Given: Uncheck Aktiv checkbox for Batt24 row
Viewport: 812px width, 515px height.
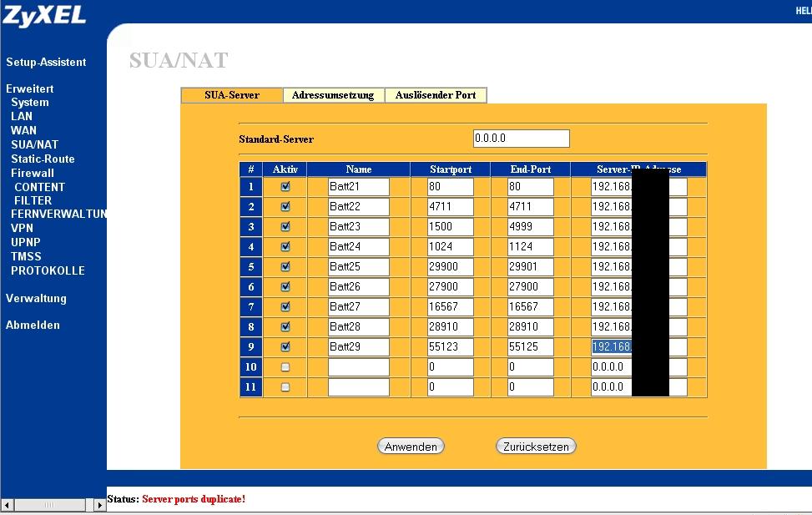Looking at the screenshot, I should point(285,246).
